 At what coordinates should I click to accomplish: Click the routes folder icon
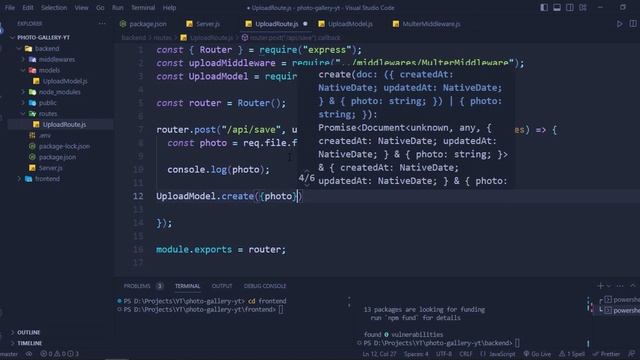point(32,114)
